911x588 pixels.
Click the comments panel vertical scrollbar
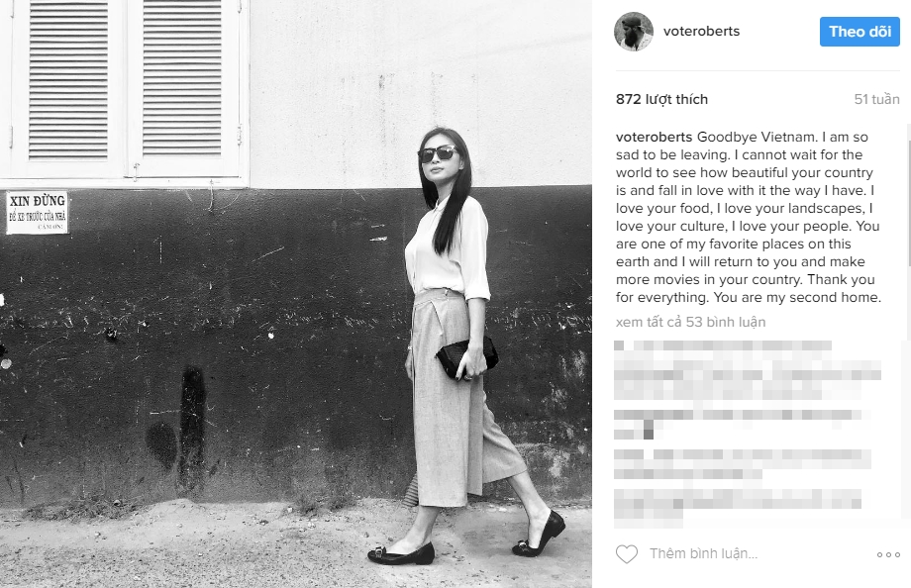coord(907,233)
